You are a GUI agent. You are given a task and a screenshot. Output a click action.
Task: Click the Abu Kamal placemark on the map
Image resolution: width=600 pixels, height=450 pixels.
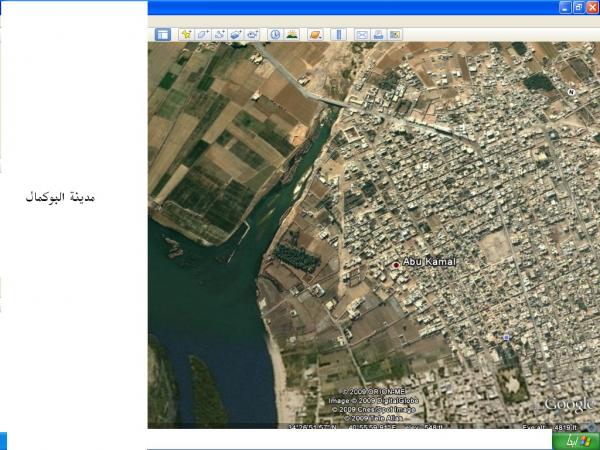(396, 265)
